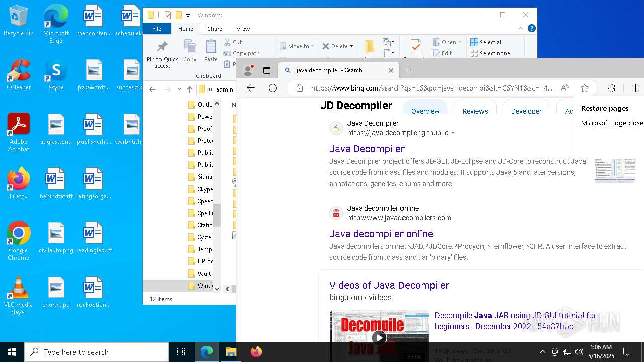
Task: Click the Edge address bar URL
Action: coord(432,88)
